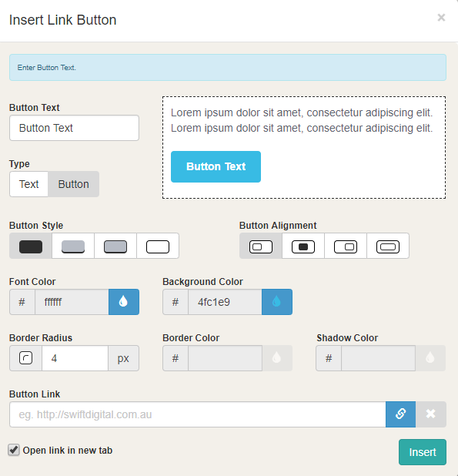This screenshot has height=476, width=458.
Task: Select the solid dark button style
Action: (x=31, y=246)
